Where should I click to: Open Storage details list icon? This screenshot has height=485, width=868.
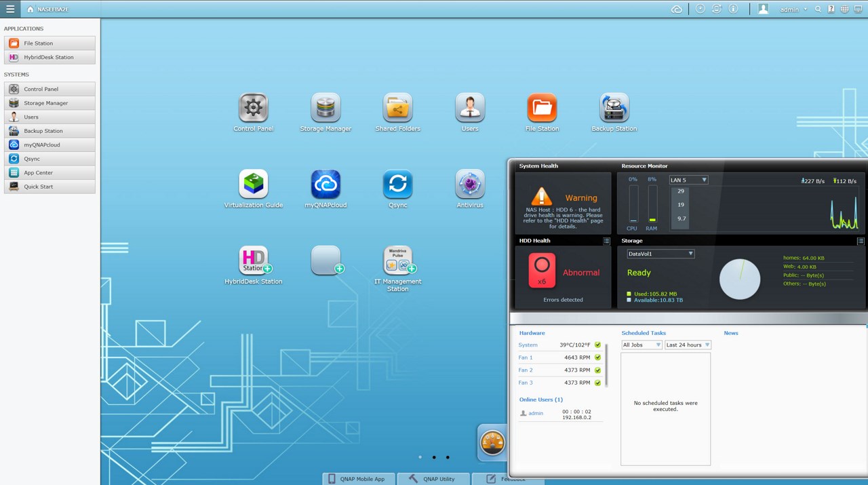[x=861, y=241]
